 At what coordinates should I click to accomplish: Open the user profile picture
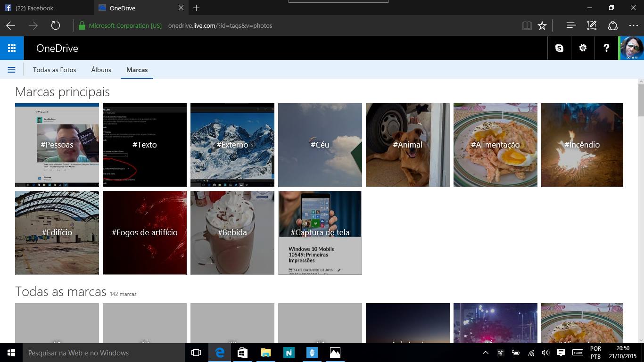pyautogui.click(x=632, y=48)
